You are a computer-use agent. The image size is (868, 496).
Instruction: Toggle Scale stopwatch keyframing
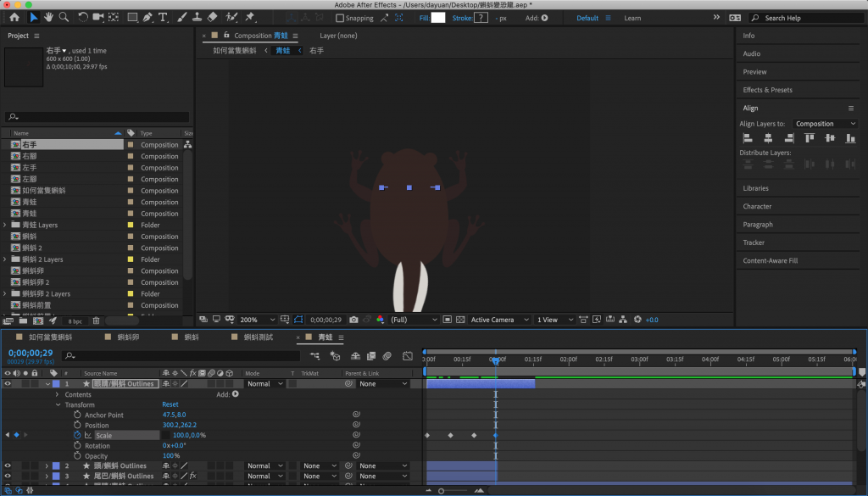point(77,435)
